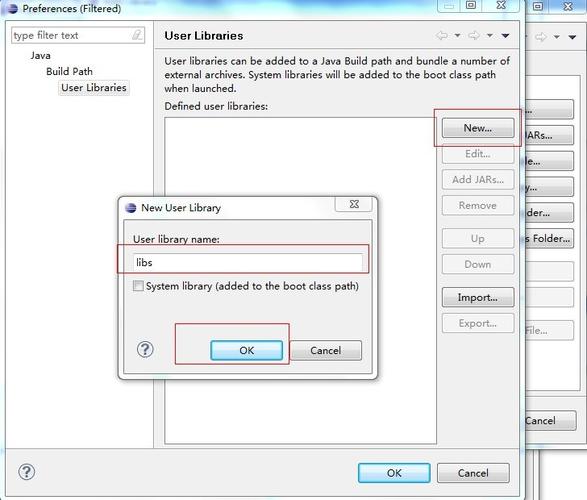Close the New User Library dialog
Viewport: 587px width, 500px height.
click(354, 204)
